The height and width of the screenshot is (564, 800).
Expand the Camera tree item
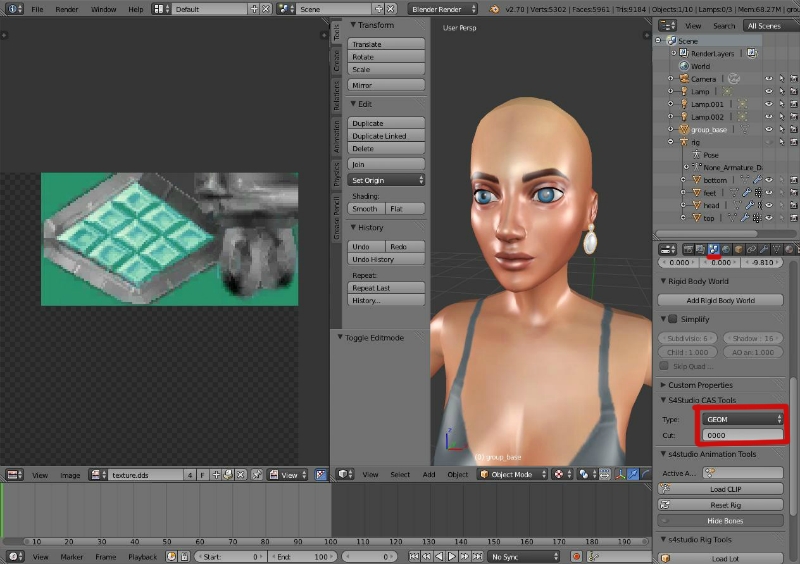(x=671, y=79)
